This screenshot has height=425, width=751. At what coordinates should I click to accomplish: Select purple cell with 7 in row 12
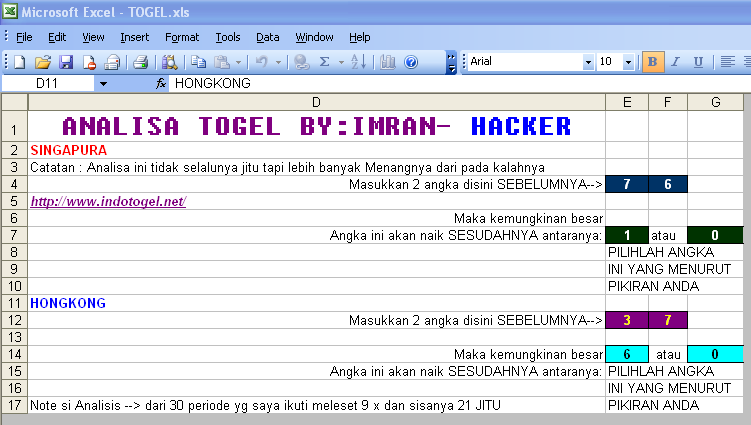[x=668, y=320]
